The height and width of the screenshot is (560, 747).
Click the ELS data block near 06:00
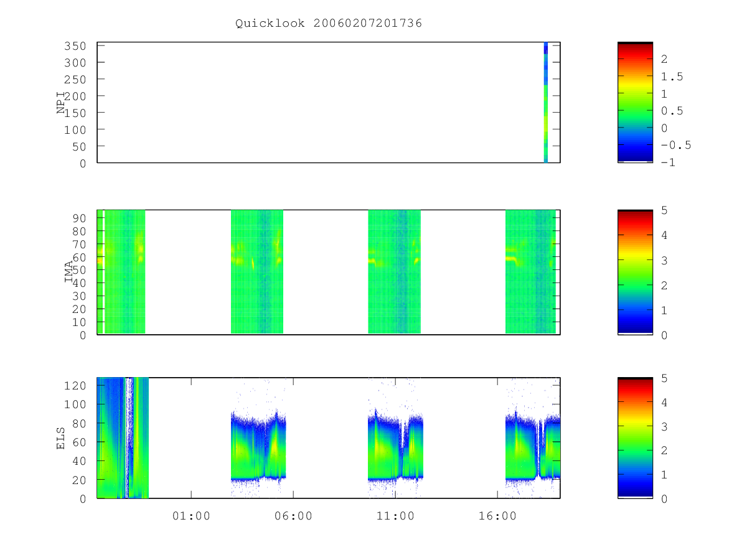(x=258, y=446)
